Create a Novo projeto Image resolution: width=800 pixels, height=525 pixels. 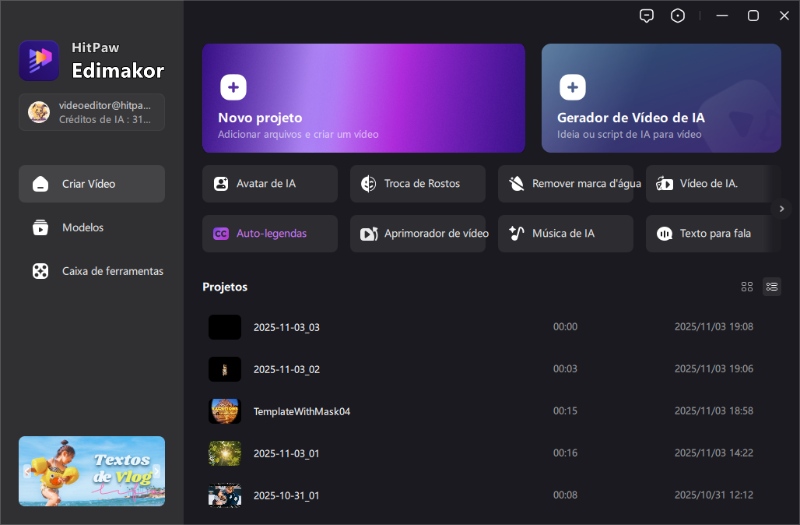pos(363,98)
